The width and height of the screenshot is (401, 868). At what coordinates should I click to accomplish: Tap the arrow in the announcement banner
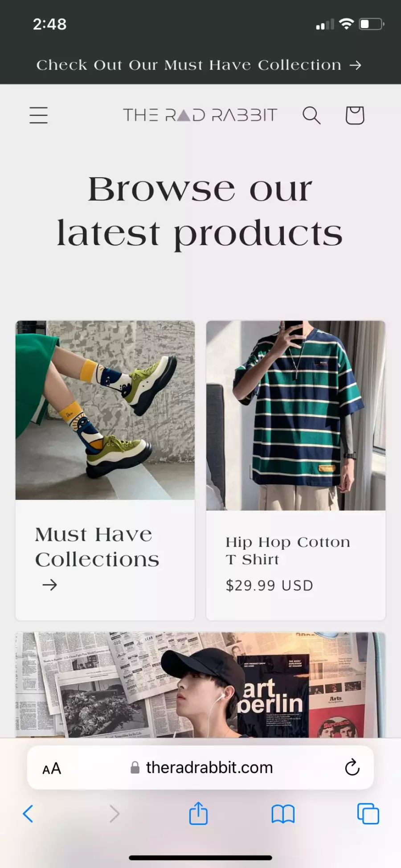(355, 66)
